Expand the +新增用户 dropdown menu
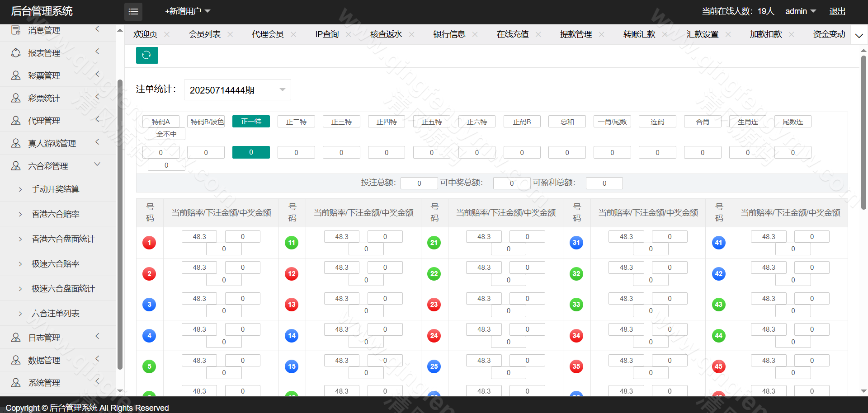The image size is (868, 413). [x=188, y=11]
